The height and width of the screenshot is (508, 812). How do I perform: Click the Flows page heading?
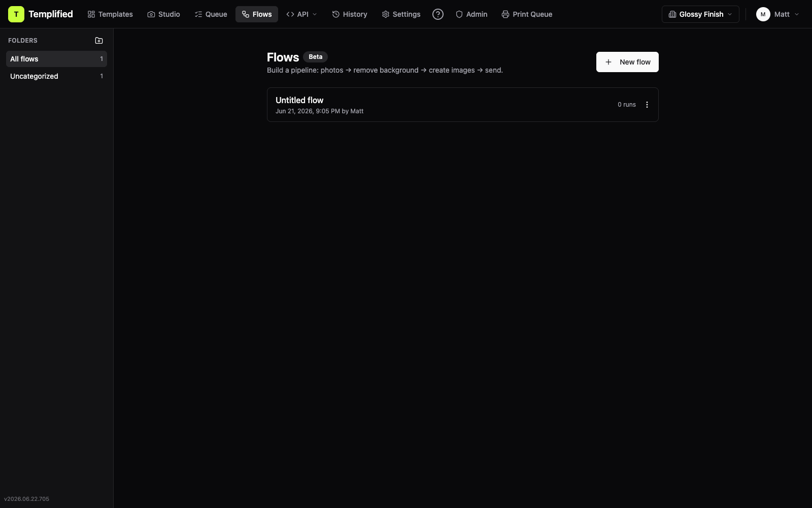283,57
